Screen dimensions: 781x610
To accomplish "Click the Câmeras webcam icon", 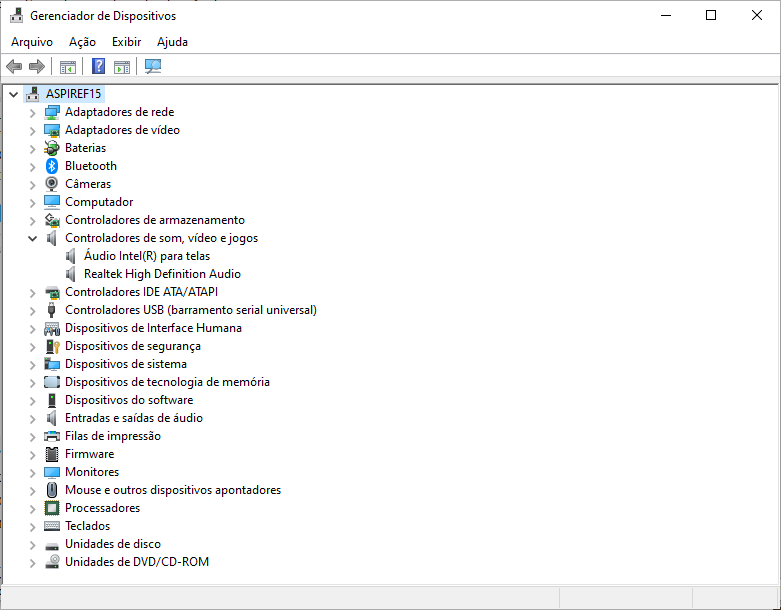I will (x=52, y=184).
